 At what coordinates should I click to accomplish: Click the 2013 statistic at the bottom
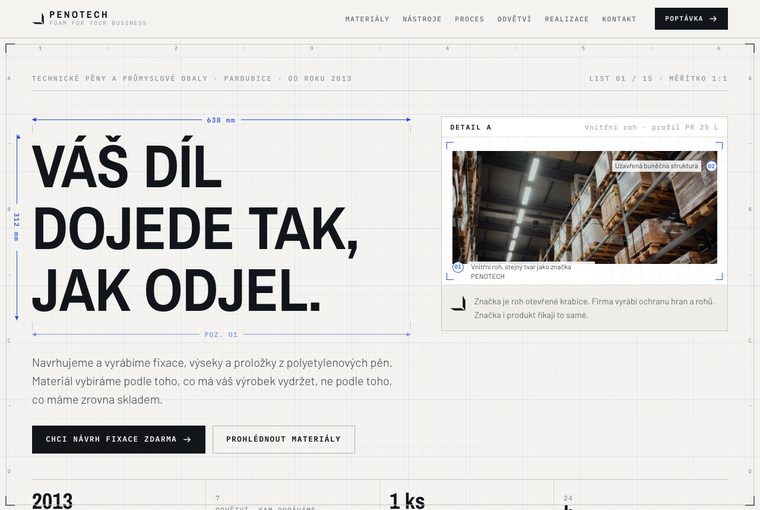[x=52, y=501]
